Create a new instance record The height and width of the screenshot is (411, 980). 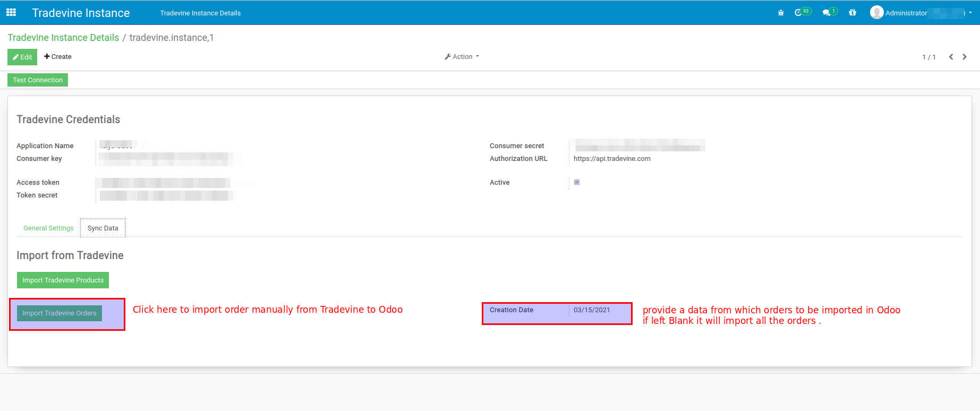pos(58,57)
